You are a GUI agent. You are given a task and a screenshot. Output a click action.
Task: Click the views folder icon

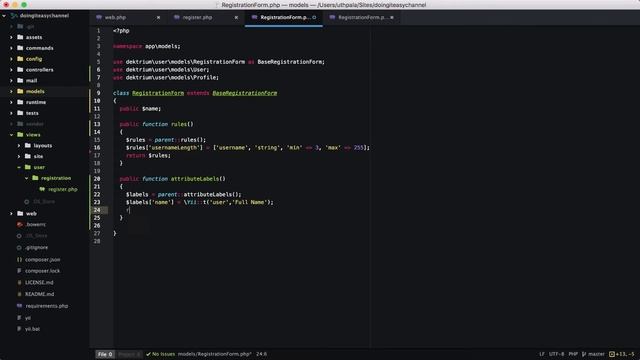click(20, 134)
